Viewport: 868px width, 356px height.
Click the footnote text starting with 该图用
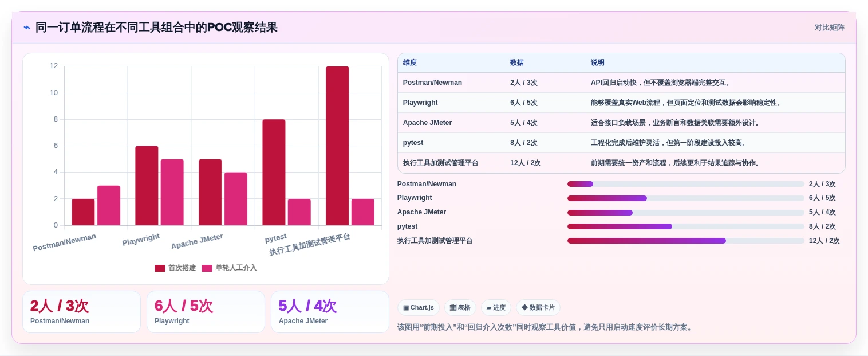tap(546, 327)
